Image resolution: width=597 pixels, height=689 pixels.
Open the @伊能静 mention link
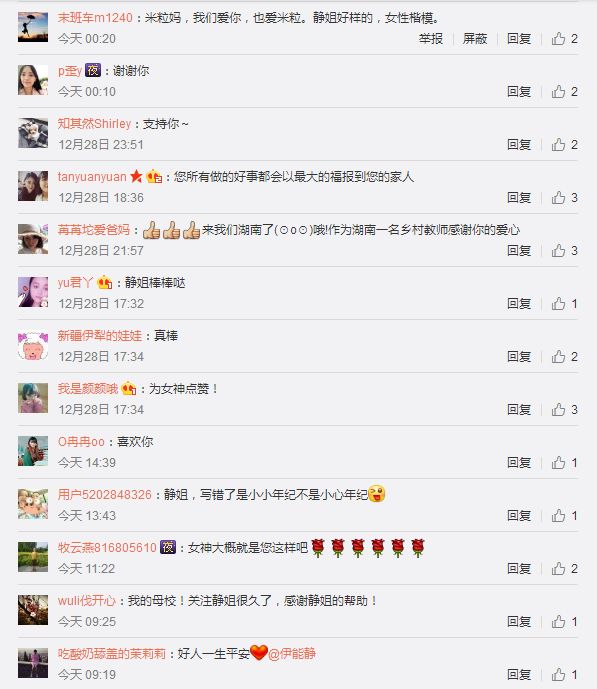pyautogui.click(x=292, y=654)
